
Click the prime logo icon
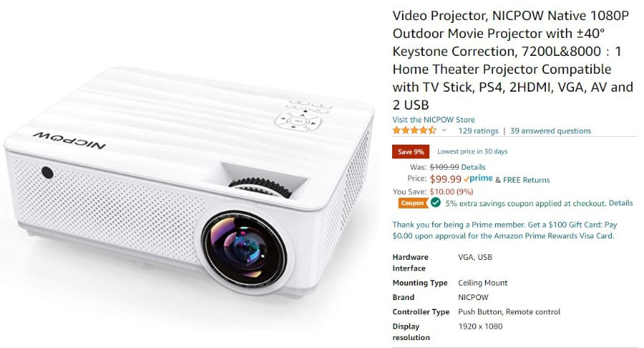point(478,179)
